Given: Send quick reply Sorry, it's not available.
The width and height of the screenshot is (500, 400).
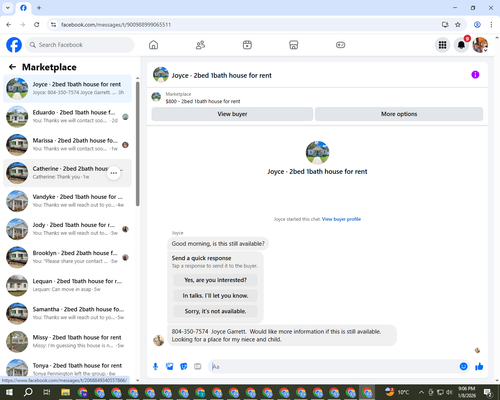Looking at the screenshot, I should pyautogui.click(x=215, y=311).
